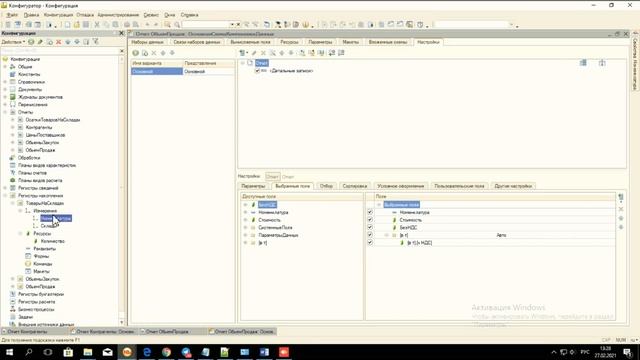Expand СистемныеПоля in available fields
Viewport: 640px width, 360px height.
(x=245, y=227)
